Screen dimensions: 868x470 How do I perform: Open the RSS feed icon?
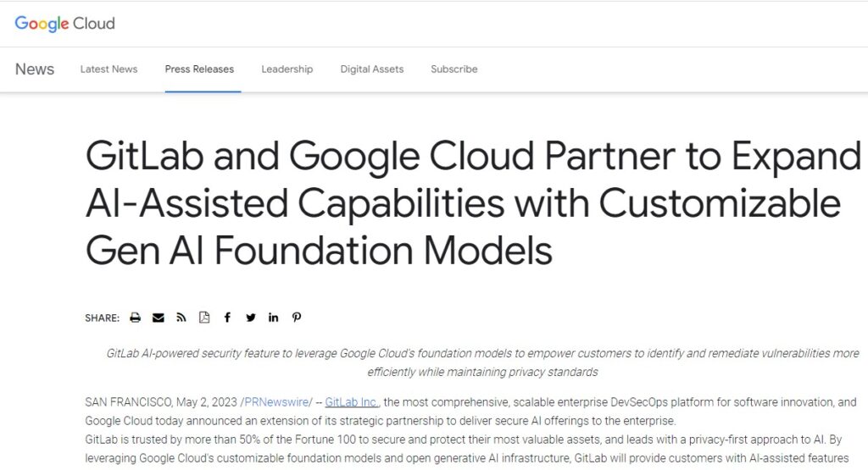point(181,318)
